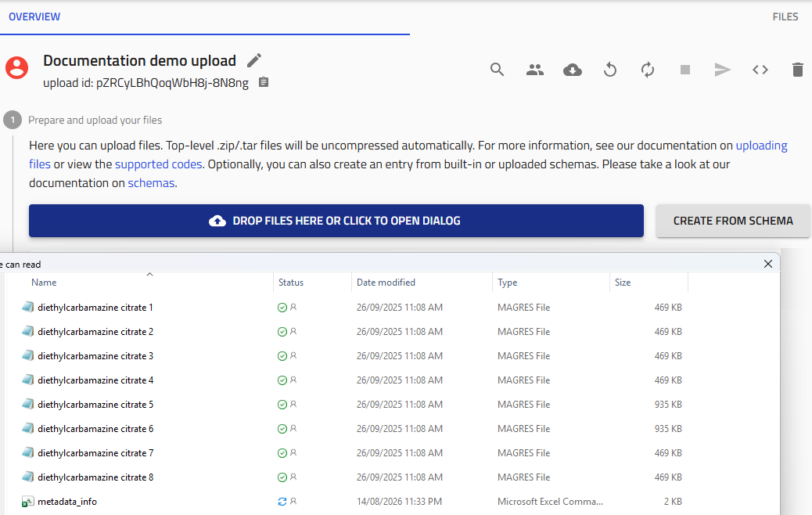Delete the upload with trash icon
This screenshot has width=812, height=515.
797,70
